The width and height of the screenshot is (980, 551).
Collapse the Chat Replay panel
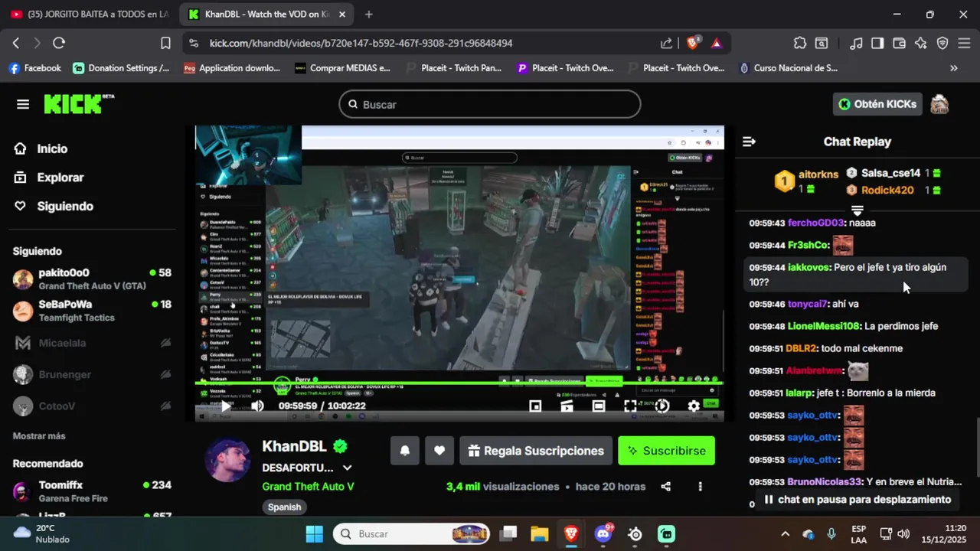pyautogui.click(x=749, y=142)
